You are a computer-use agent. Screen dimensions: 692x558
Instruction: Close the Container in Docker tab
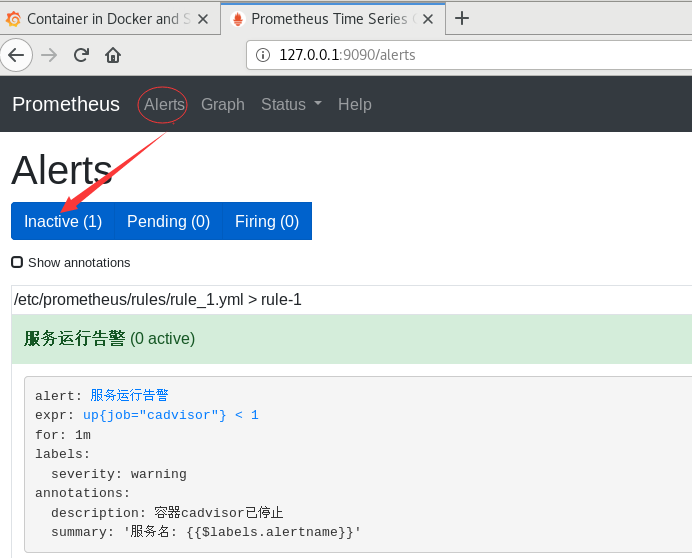(x=203, y=19)
